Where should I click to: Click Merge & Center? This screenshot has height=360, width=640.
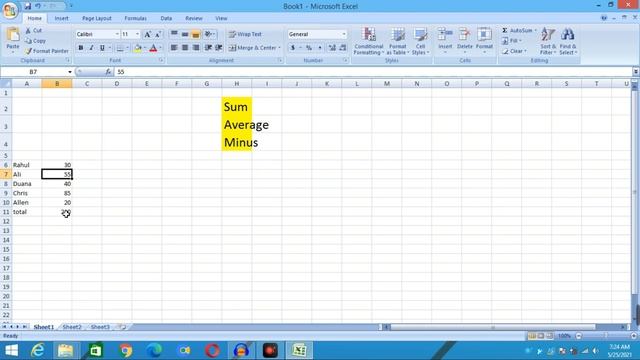click(252, 48)
